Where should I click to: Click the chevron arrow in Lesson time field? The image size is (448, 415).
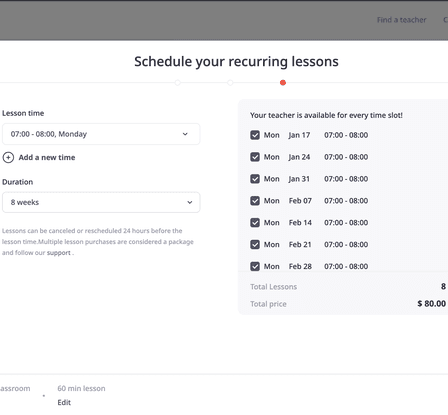(185, 134)
